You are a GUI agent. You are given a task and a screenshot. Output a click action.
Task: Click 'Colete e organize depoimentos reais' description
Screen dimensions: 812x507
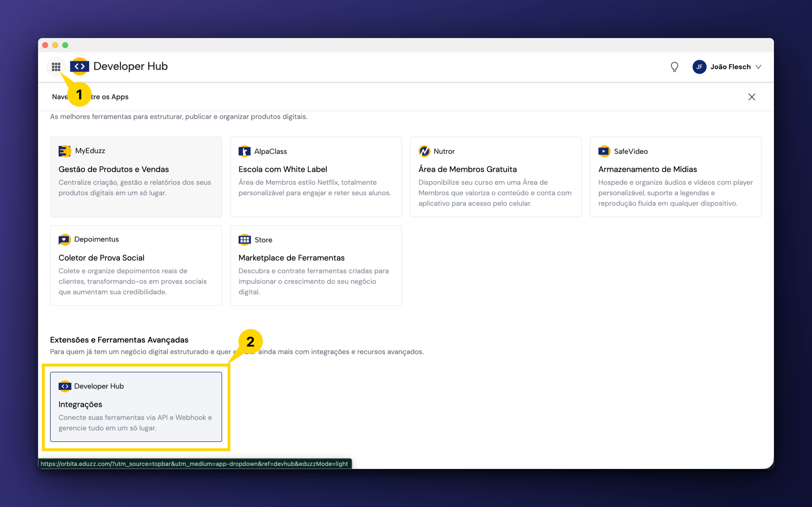tap(132, 281)
